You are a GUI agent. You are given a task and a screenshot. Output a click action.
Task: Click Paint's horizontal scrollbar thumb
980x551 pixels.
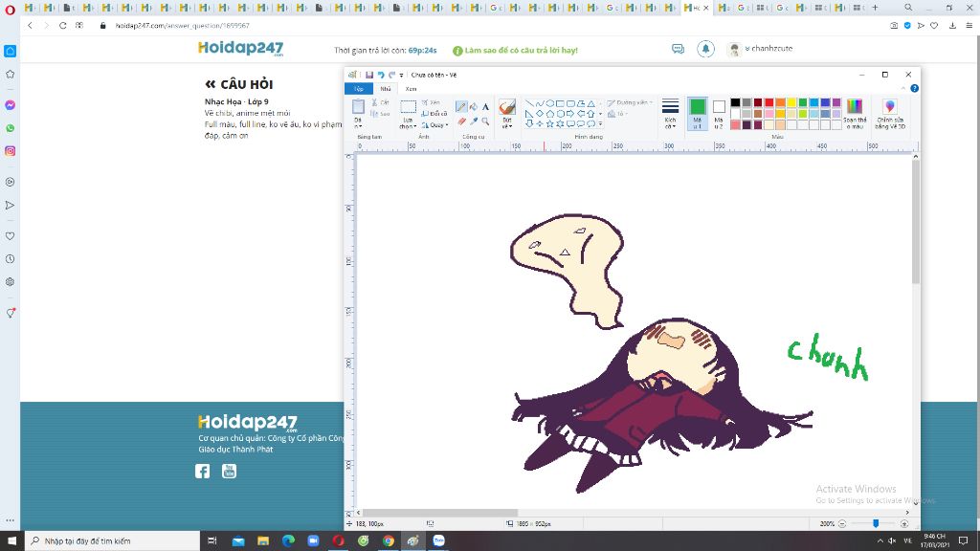click(x=440, y=513)
